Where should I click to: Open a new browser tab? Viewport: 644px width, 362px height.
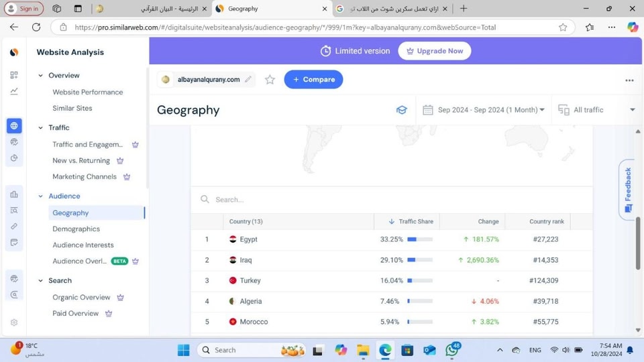464,8
